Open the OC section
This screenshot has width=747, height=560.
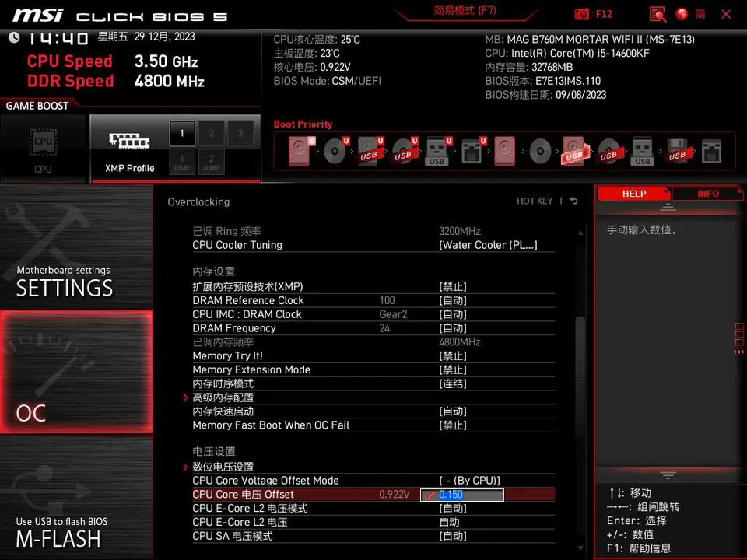[x=76, y=372]
